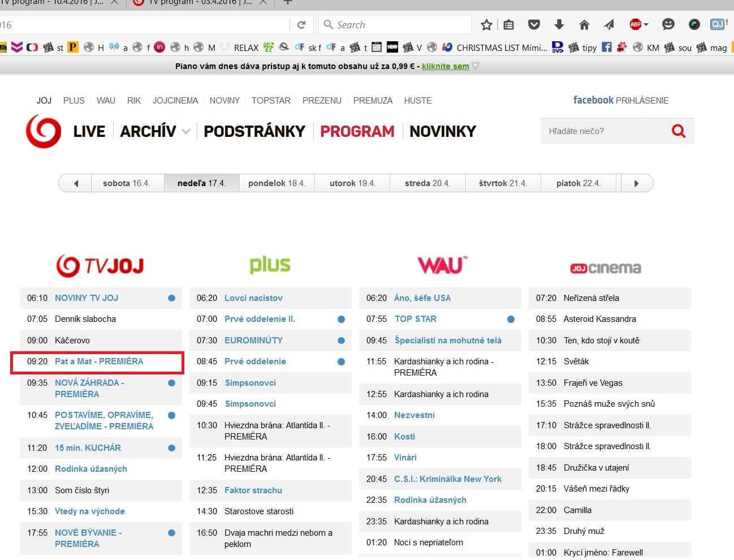
Task: Go to previous days with left arrow
Action: pos(76,183)
